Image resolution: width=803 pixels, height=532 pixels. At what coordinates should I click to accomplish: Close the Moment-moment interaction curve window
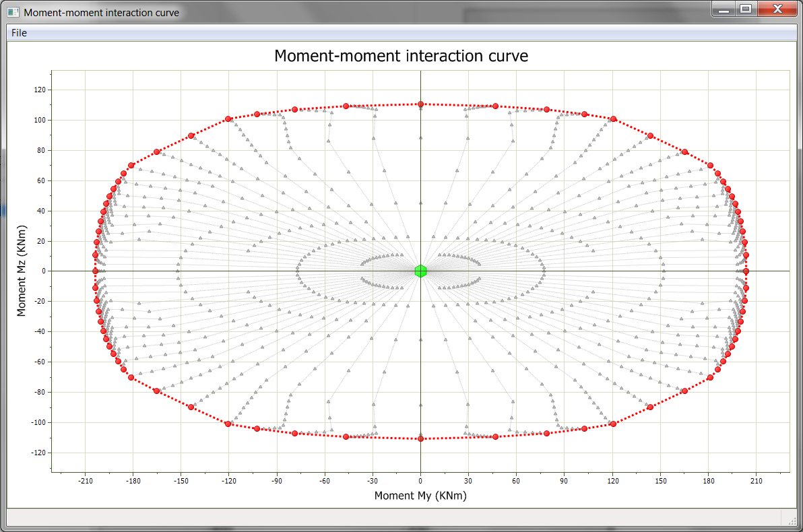pos(776,9)
